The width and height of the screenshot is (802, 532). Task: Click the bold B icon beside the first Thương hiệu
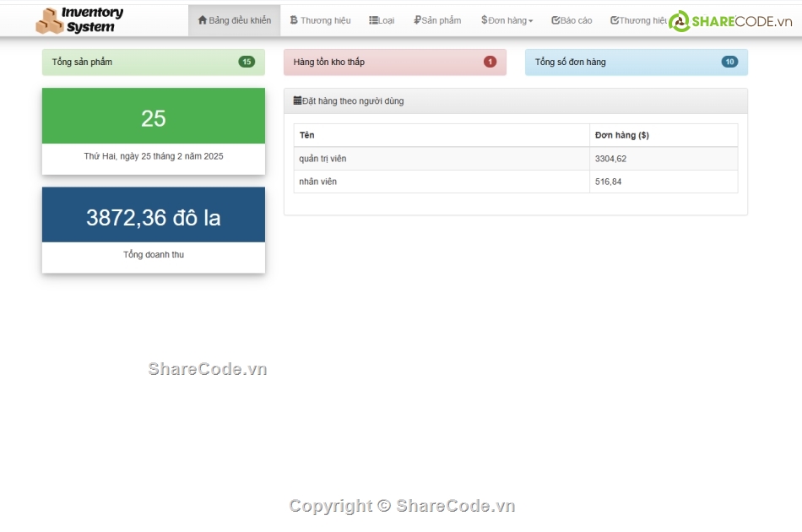(x=294, y=20)
